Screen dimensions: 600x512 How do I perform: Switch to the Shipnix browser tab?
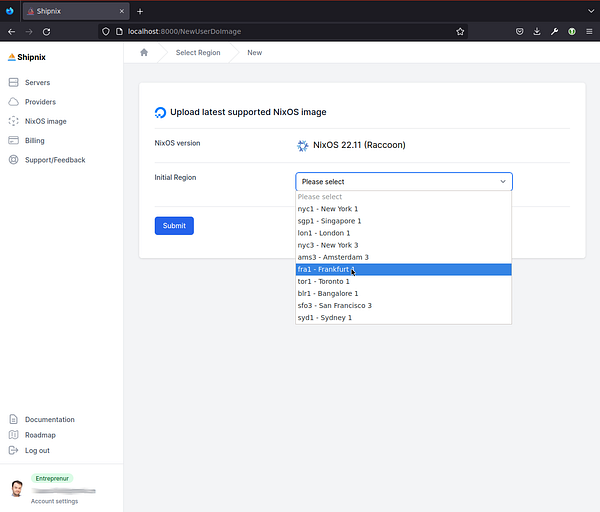pos(76,11)
